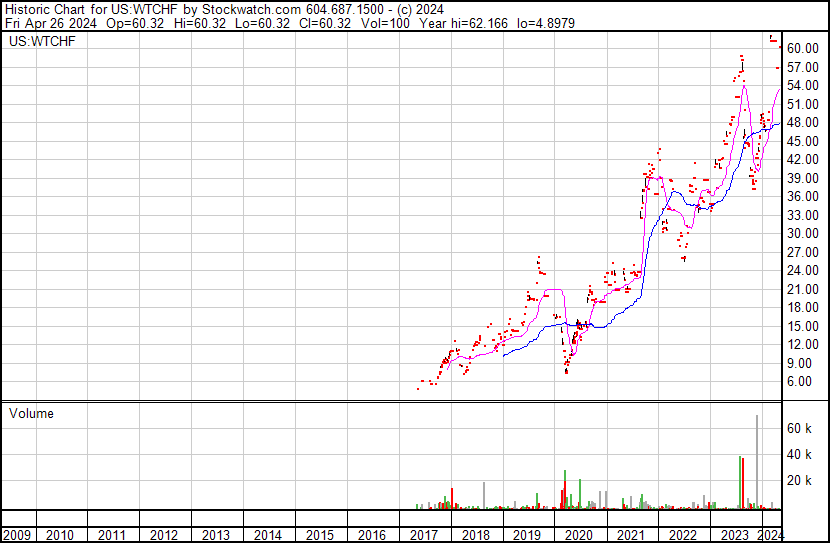Click the lo=4.8979 value in header

pos(546,23)
